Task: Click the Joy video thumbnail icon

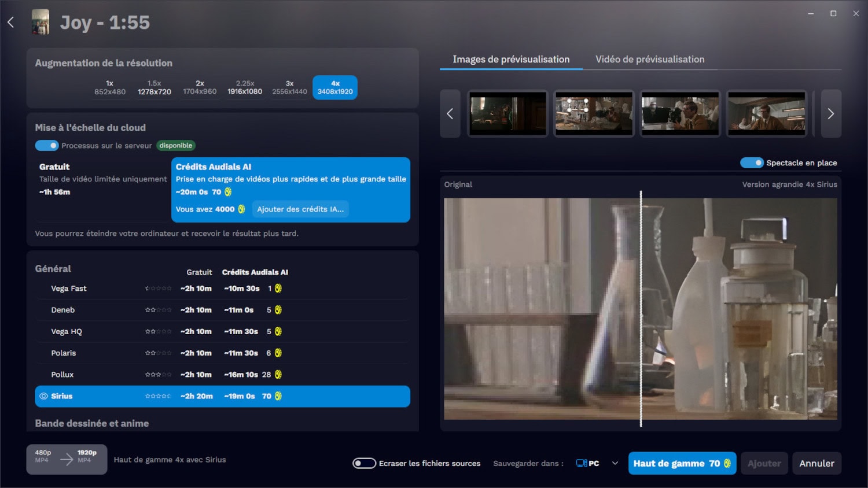Action: [x=41, y=23]
